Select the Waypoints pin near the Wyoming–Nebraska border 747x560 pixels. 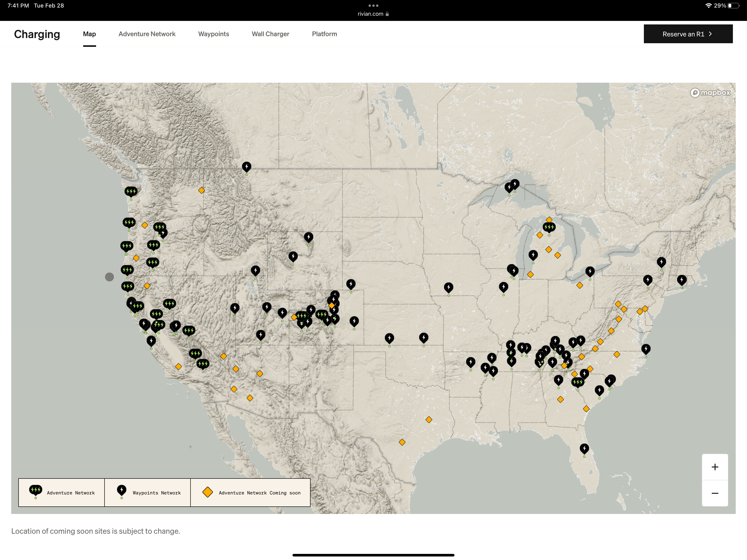click(x=351, y=284)
